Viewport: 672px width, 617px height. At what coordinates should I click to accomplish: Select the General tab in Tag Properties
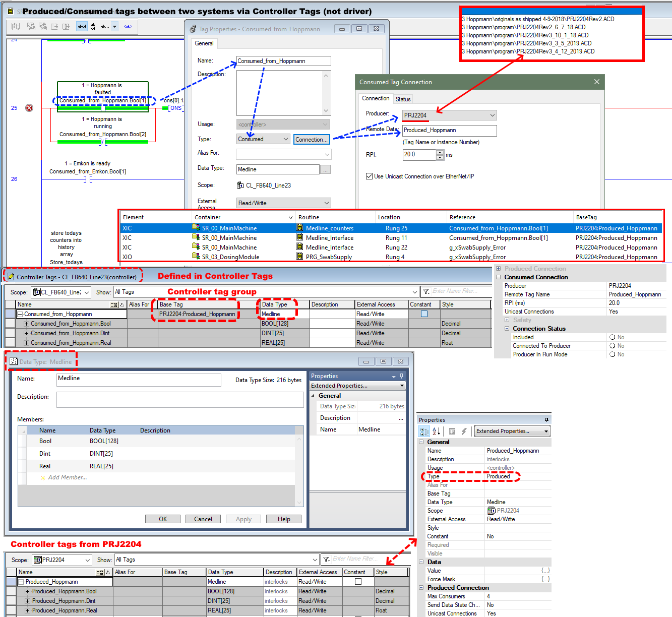coord(204,43)
